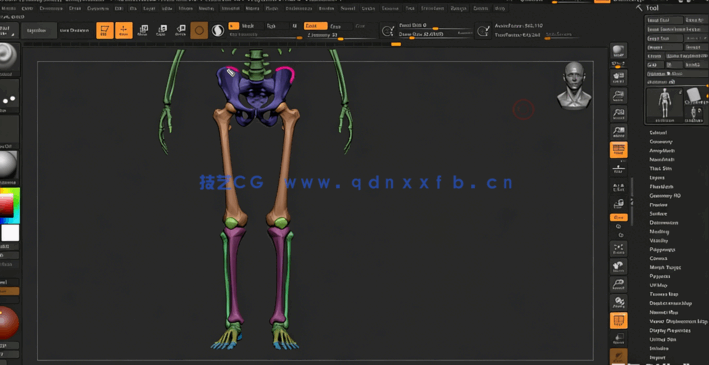Open the Help menu
This screenshot has height=365, width=709.
500,8
